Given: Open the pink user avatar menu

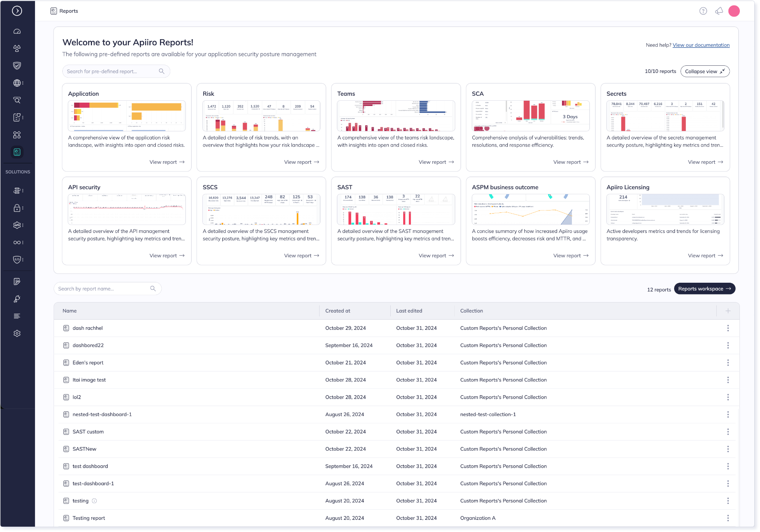Looking at the screenshot, I should click(734, 11).
